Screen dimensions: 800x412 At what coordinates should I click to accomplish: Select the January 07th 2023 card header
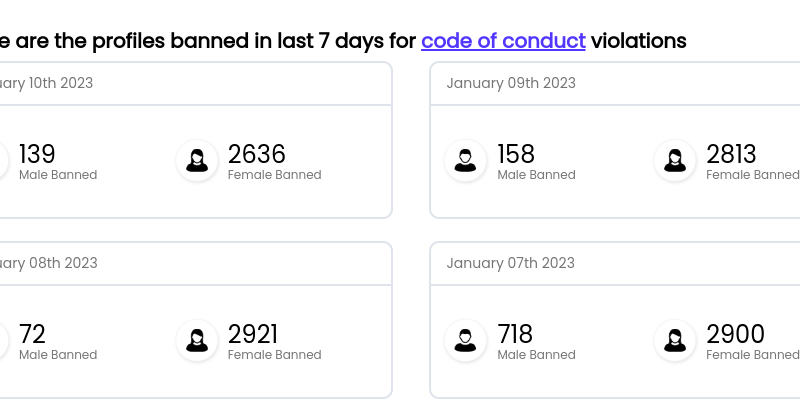511,263
